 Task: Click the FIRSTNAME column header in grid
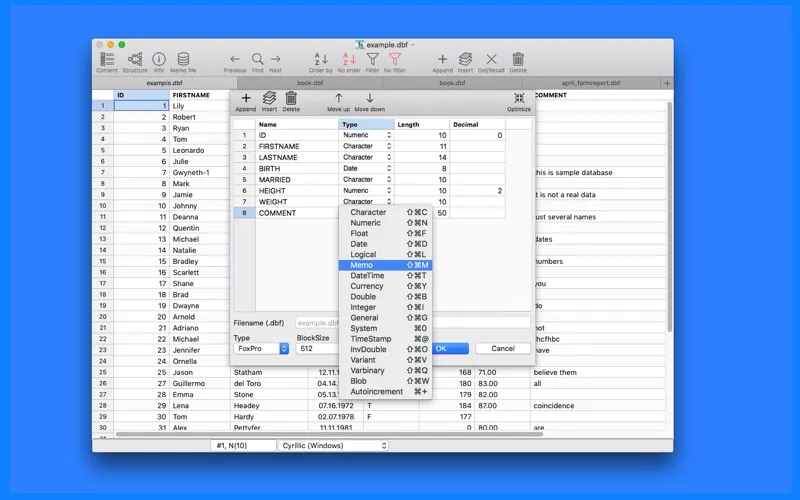point(199,95)
